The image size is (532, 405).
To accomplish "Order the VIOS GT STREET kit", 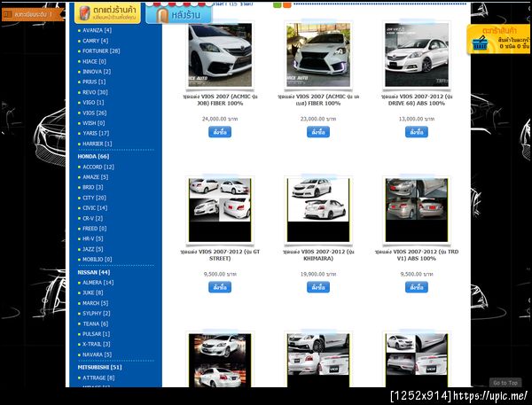I will (220, 287).
